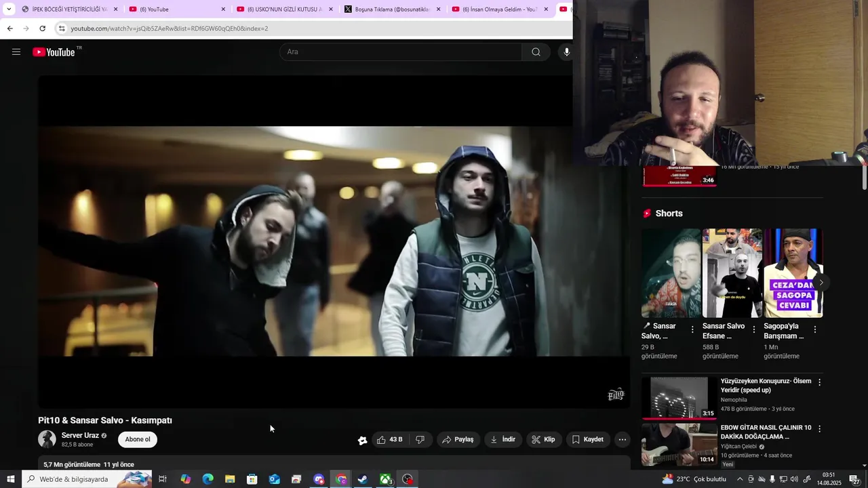868x488 pixels.
Task: Open Microsoft Store from the taskbar
Action: click(x=252, y=479)
